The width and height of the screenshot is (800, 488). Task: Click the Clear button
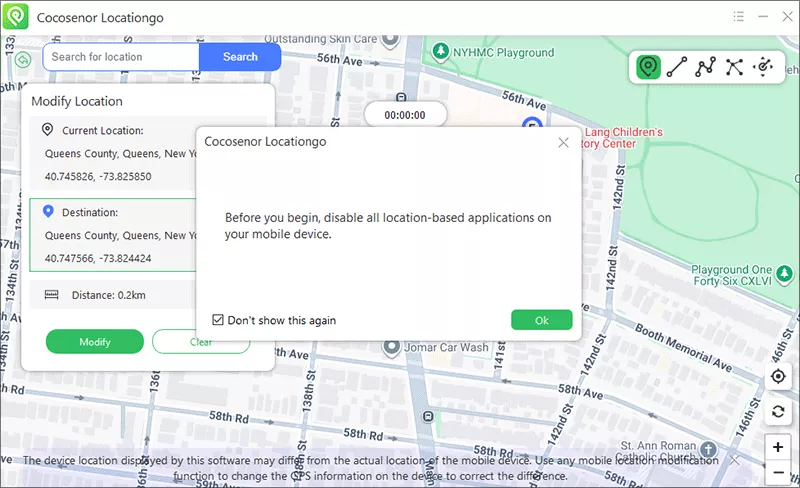click(201, 341)
